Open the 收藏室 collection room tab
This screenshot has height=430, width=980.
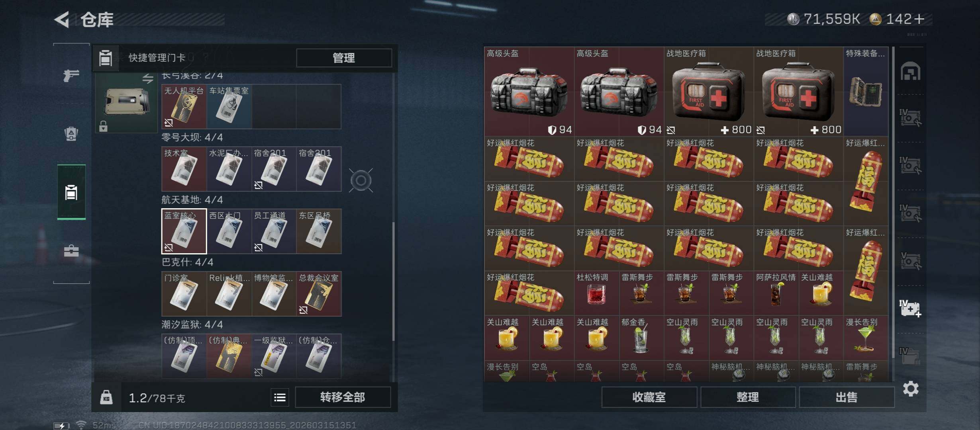(x=649, y=397)
